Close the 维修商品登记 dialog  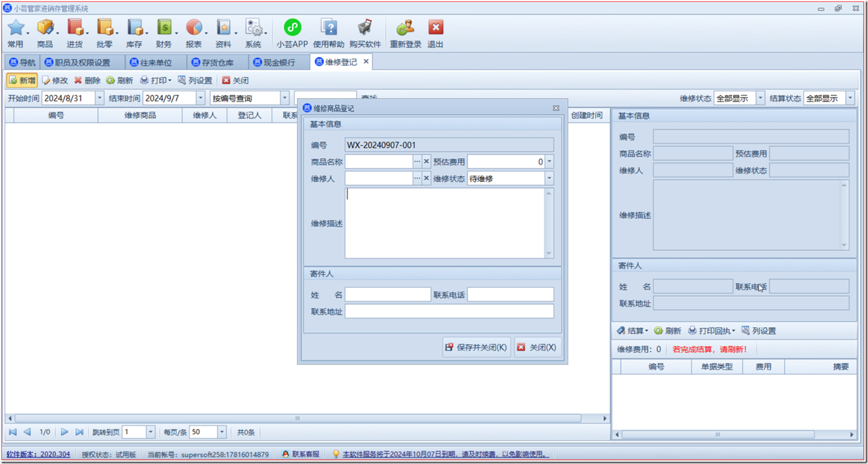click(556, 108)
